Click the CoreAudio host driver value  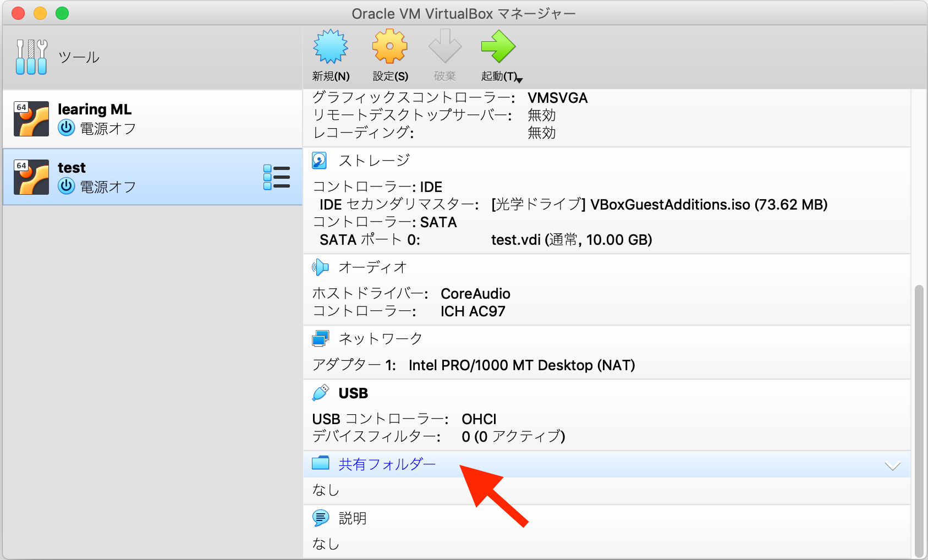475,294
